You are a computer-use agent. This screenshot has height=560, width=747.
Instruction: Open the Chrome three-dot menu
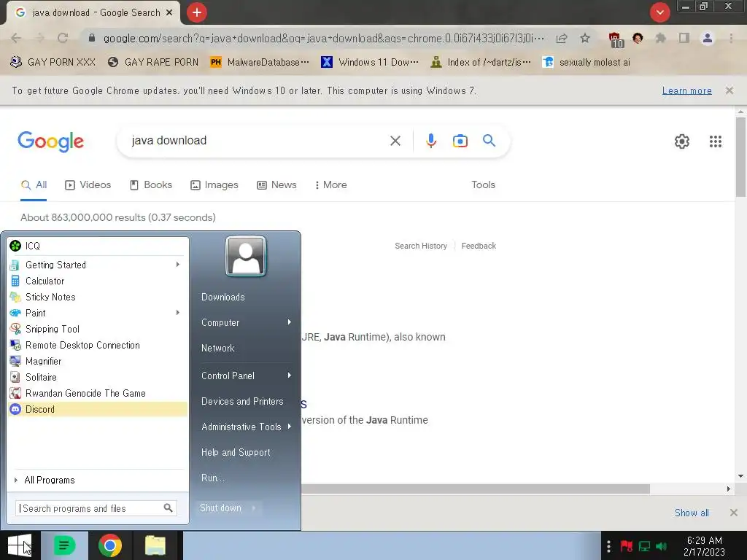click(731, 38)
